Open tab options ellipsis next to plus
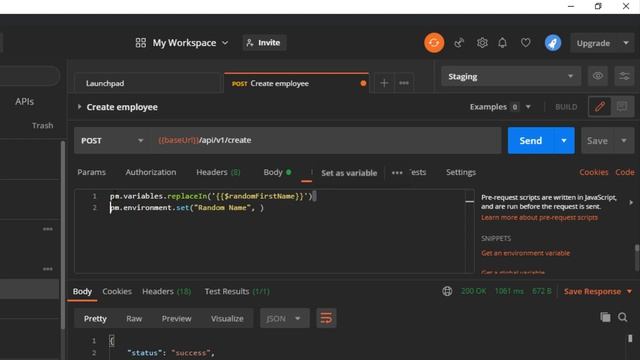The width and height of the screenshot is (640, 360). pyautogui.click(x=404, y=83)
